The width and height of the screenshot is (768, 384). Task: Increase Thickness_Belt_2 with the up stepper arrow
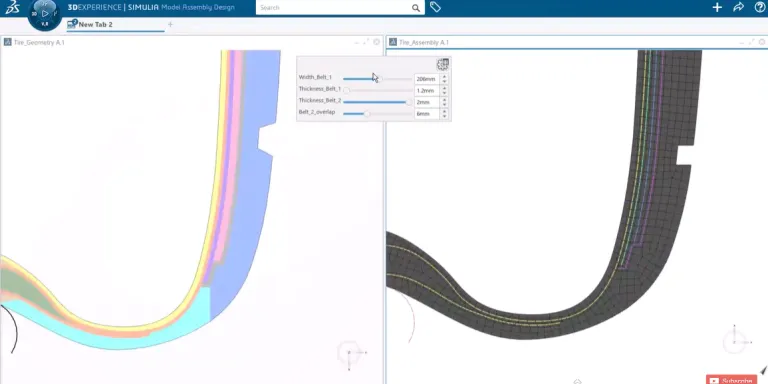click(x=444, y=100)
